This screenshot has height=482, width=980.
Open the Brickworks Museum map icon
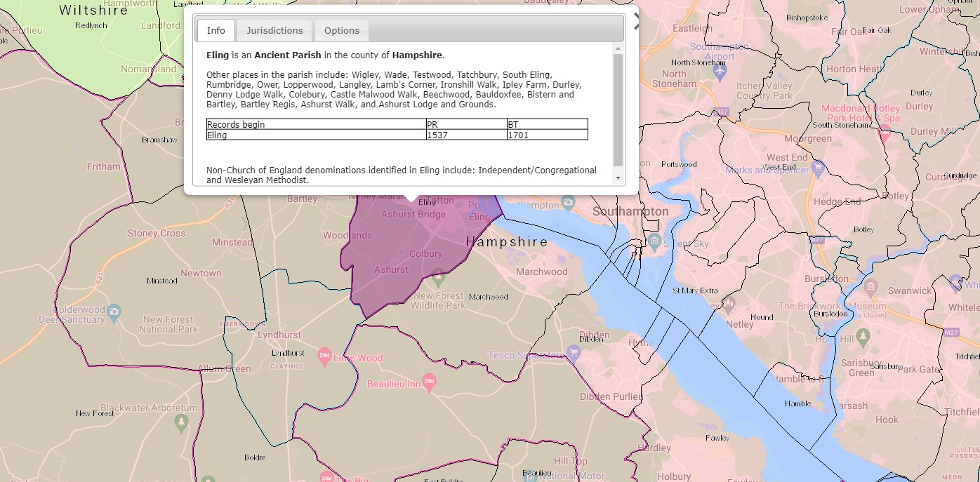[871, 287]
